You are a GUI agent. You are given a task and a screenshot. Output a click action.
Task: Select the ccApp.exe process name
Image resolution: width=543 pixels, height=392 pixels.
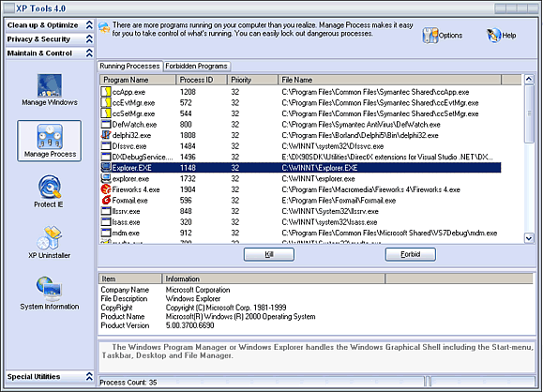tap(128, 92)
